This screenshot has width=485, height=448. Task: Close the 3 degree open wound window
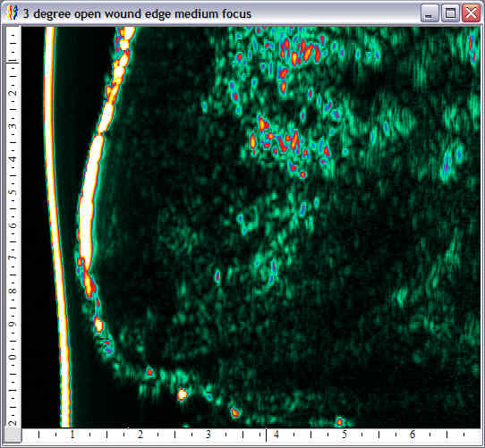[x=471, y=13]
